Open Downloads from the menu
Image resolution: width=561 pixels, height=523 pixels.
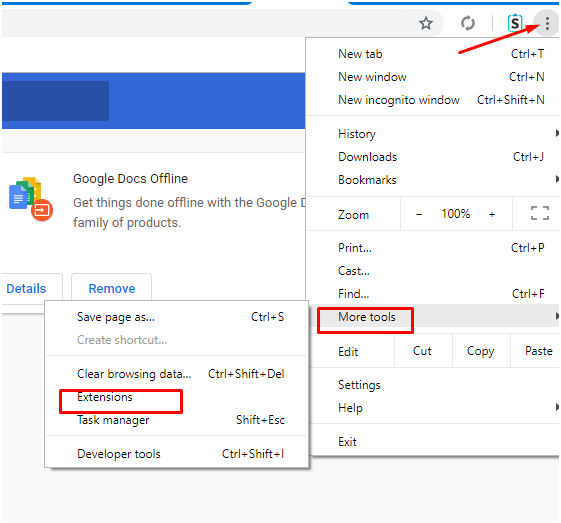433,157
